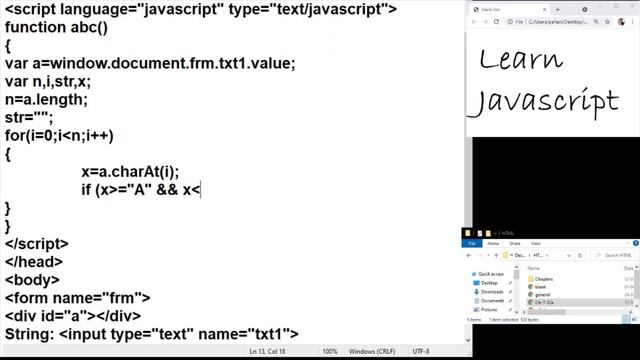Click the '<body>' line
The image size is (640, 360).
point(32,280)
